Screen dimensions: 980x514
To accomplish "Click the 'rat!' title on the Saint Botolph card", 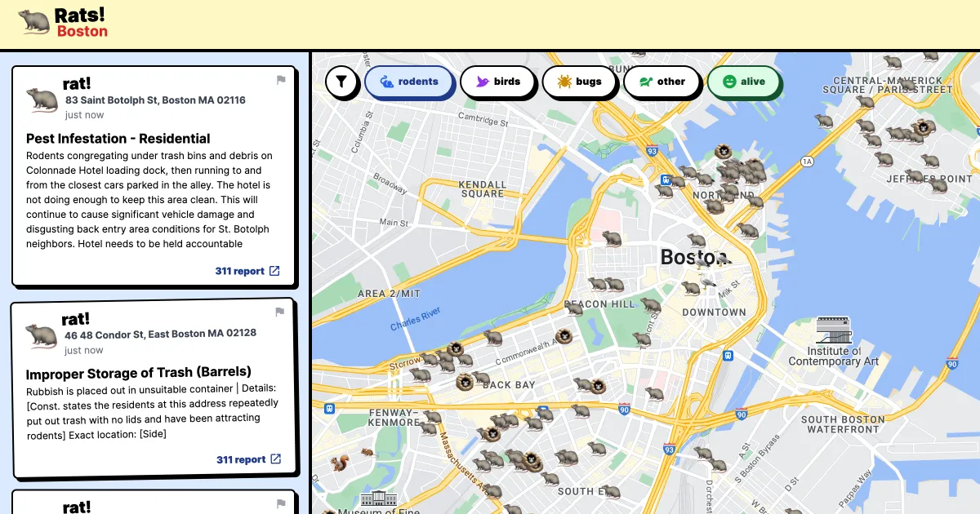I will pyautogui.click(x=77, y=85).
